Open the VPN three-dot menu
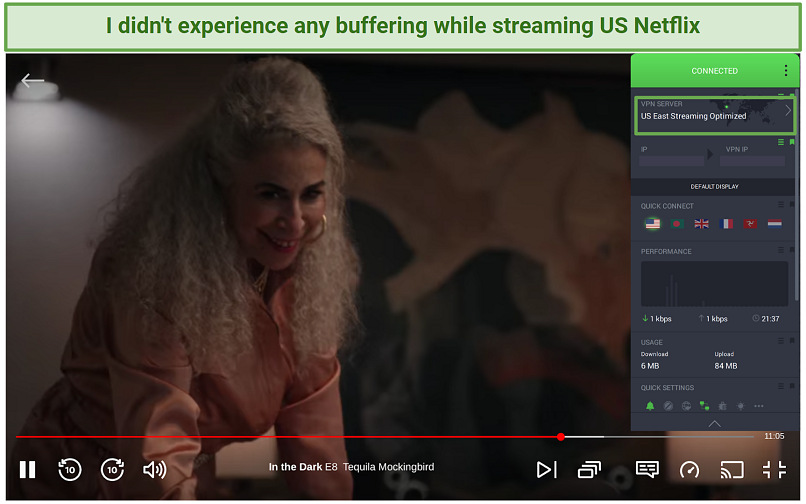Viewport: 806px width, 504px height. pyautogui.click(x=786, y=70)
